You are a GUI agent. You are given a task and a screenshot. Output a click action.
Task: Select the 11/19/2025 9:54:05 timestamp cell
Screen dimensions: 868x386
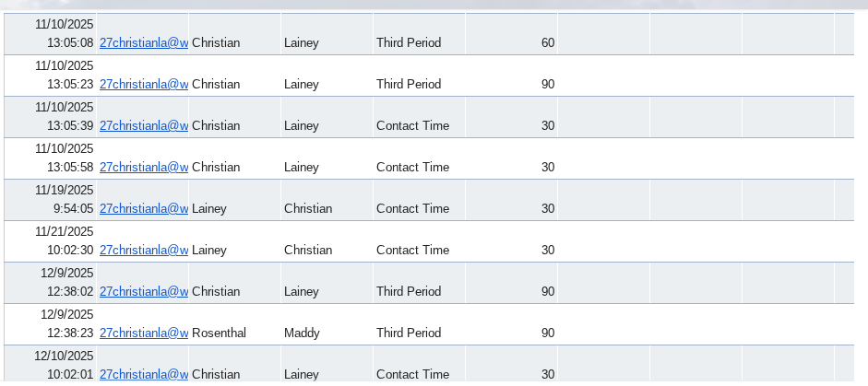click(x=52, y=200)
